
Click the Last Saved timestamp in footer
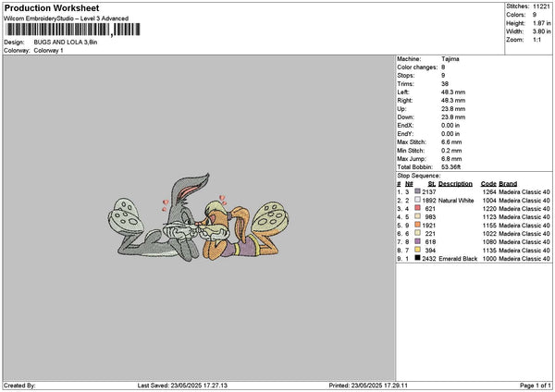tap(182, 386)
